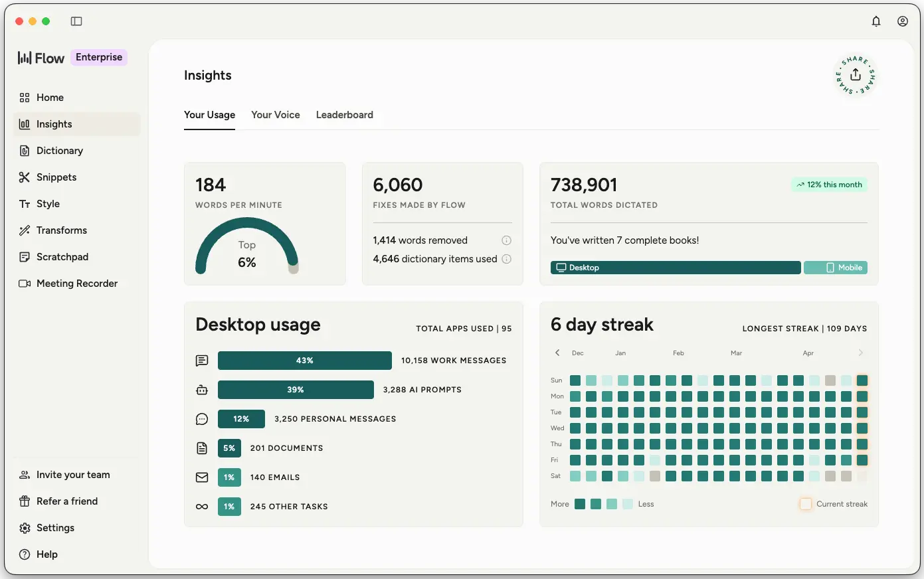This screenshot has height=579, width=924.
Task: Click the 39% AI prompts bar
Action: coord(296,390)
